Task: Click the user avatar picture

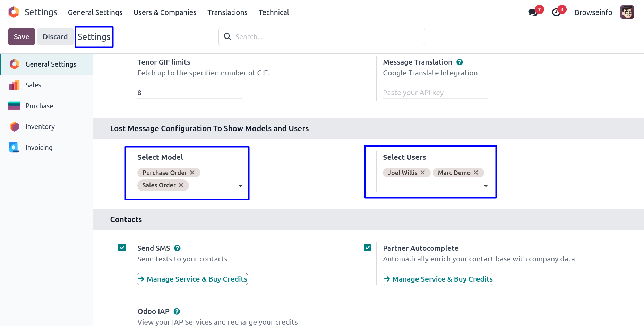Action: (x=627, y=12)
